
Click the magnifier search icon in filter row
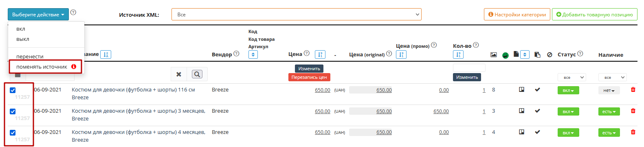pyautogui.click(x=197, y=74)
